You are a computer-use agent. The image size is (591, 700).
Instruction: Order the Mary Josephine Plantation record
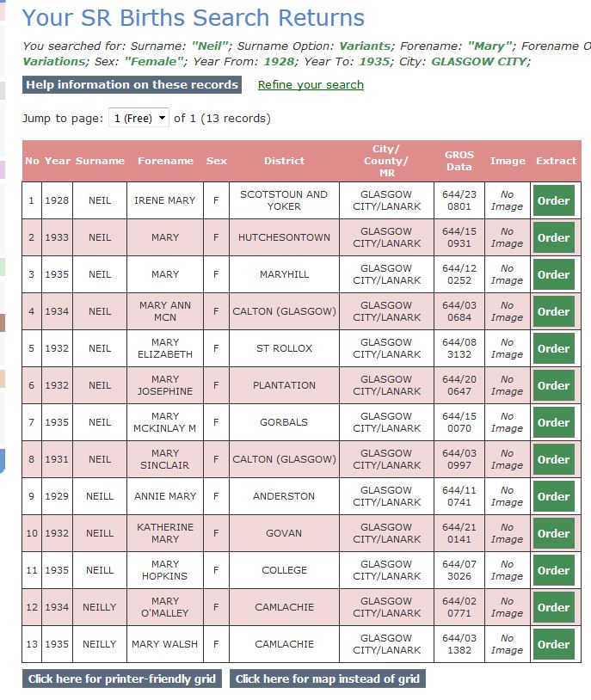point(553,385)
